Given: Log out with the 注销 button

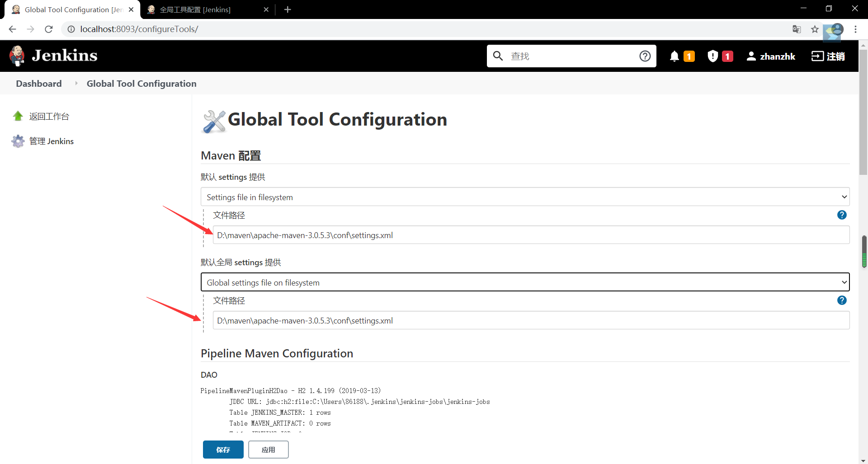Looking at the screenshot, I should (828, 56).
